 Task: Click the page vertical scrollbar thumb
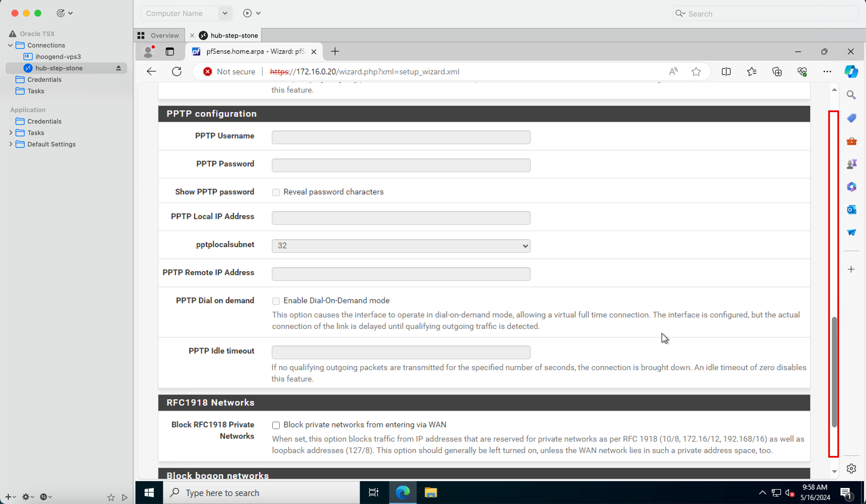coord(834,372)
